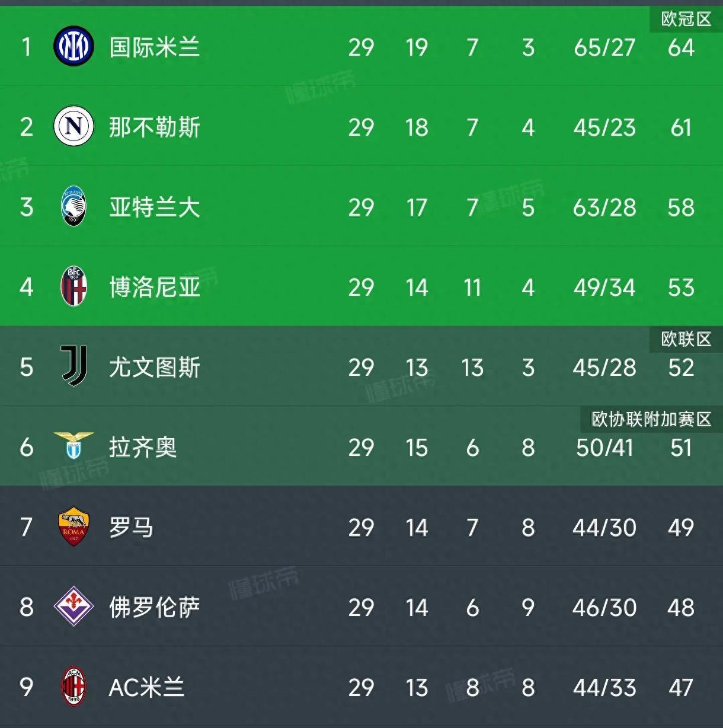Image resolution: width=723 pixels, height=728 pixels.
Task: Click the Fiorentina purple crest
Action: tap(73, 606)
